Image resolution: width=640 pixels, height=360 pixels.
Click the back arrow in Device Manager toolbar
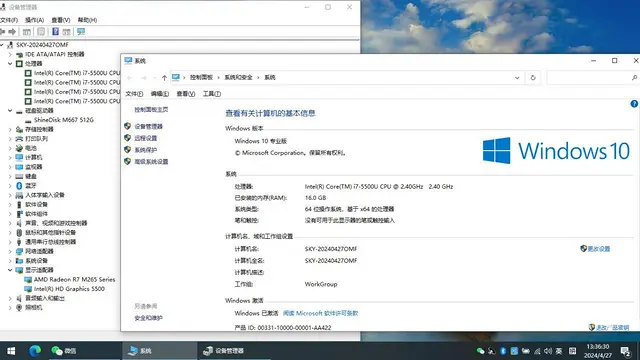point(2,31)
